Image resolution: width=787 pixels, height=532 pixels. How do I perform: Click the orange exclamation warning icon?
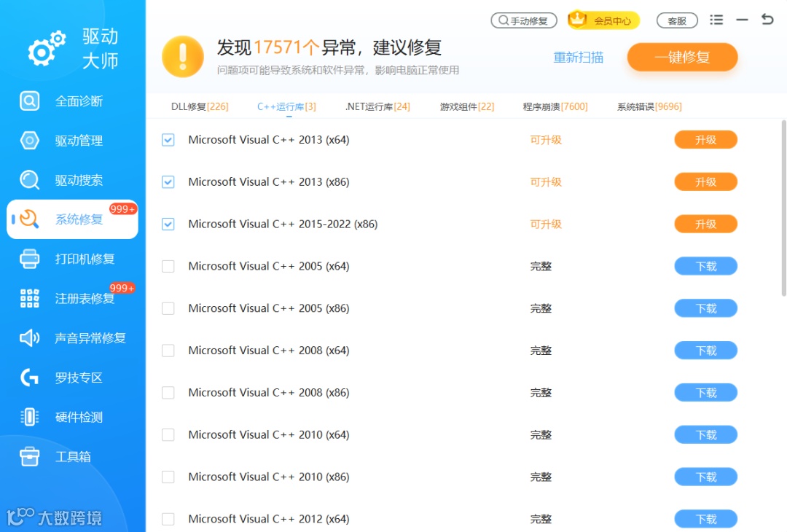[183, 56]
